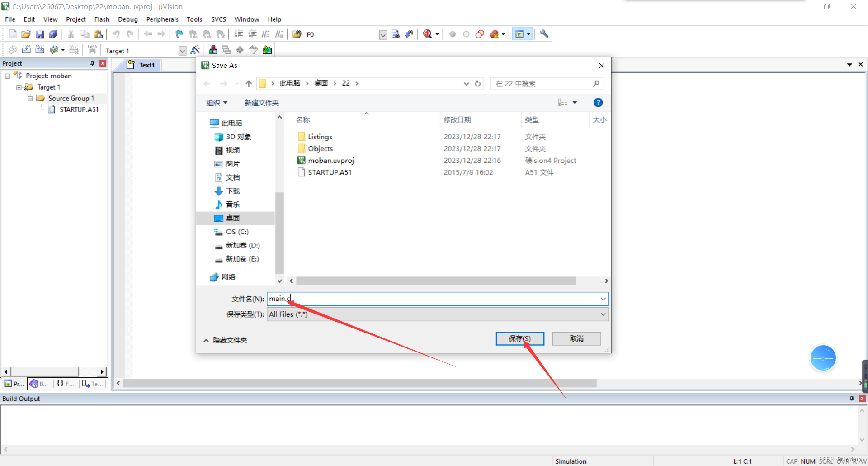The height and width of the screenshot is (466, 868).
Task: Click the Insert Bookmark flag icon
Action: click(x=179, y=34)
